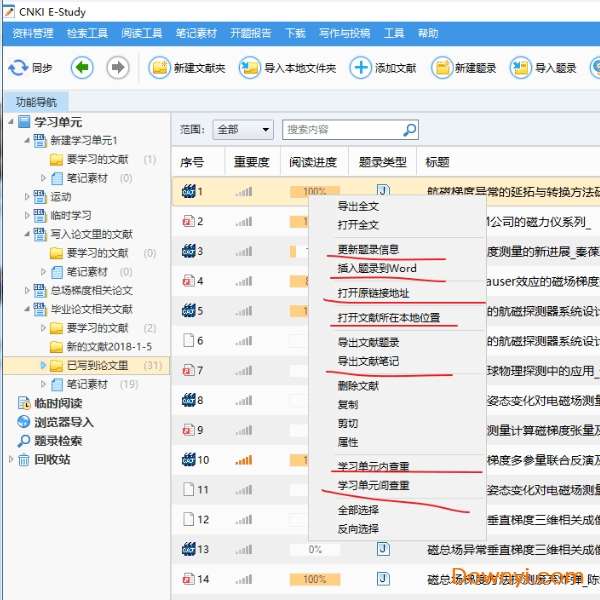Click the PDF file icon in row 9

click(x=189, y=430)
